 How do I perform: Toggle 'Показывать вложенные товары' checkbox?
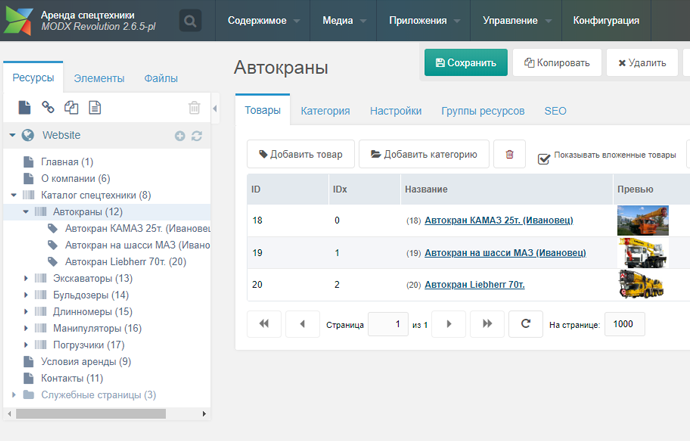click(x=544, y=158)
